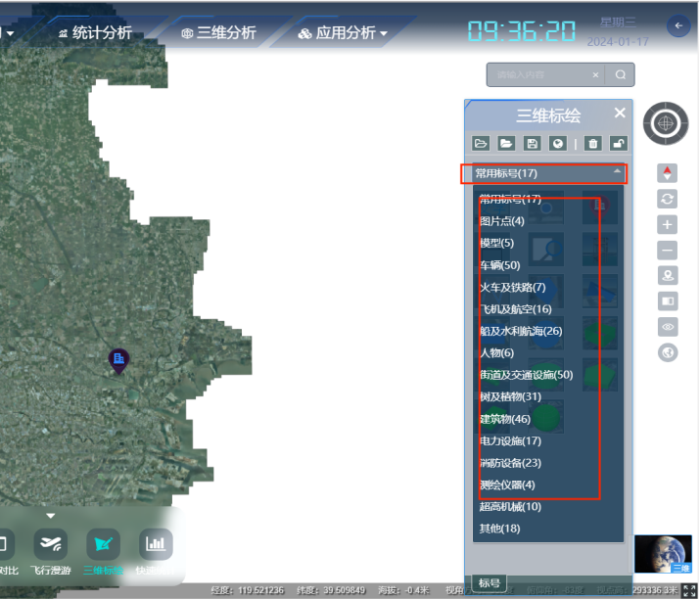Click the 三维标绘 plotting tool icon
The image size is (700, 600).
[103, 544]
